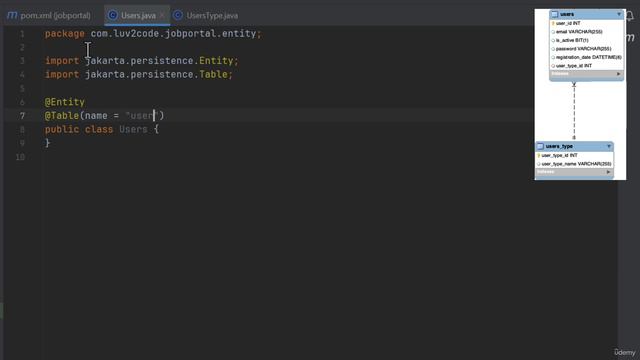Click the package declaration line
Viewport: 640px width, 360px height.
click(x=153, y=33)
